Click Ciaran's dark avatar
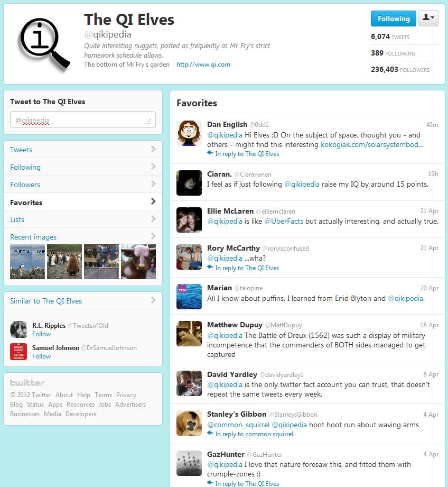 [189, 182]
